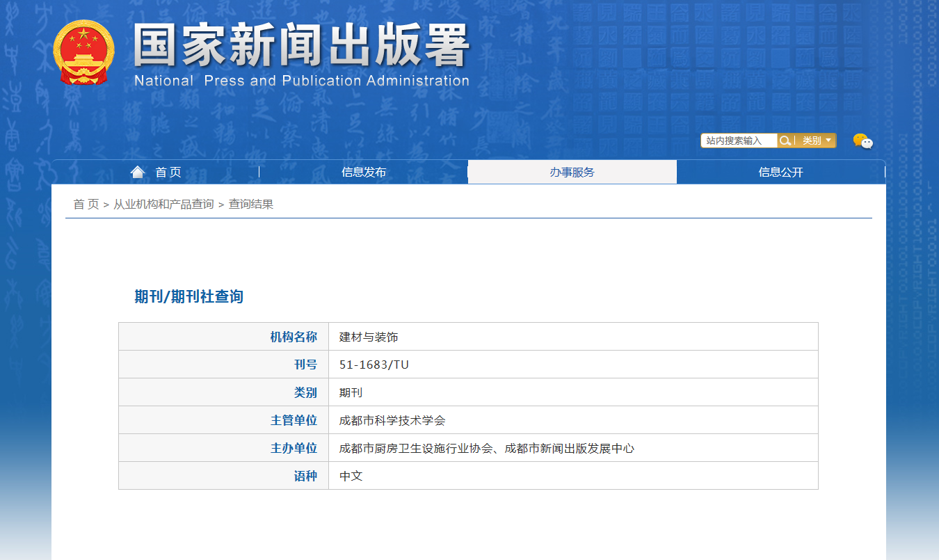Viewport: 939px width, 560px height.
Task: Switch to the 信息发布 tab
Action: point(362,172)
